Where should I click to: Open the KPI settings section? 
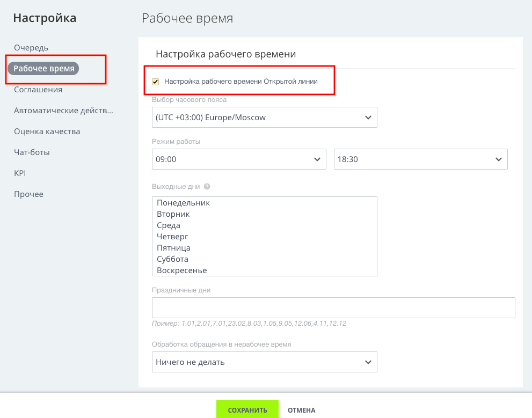[20, 173]
